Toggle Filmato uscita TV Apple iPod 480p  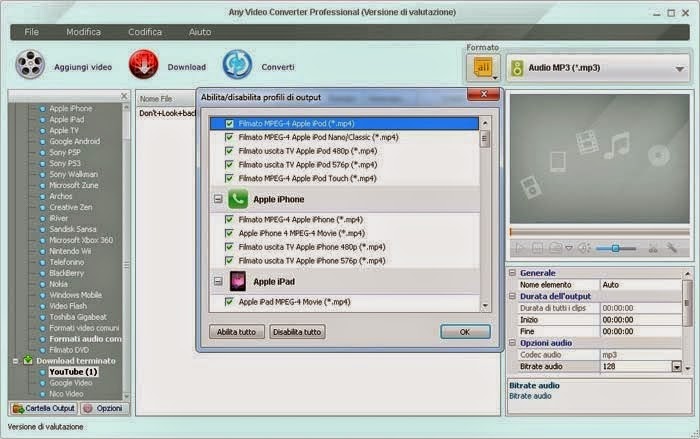point(229,151)
